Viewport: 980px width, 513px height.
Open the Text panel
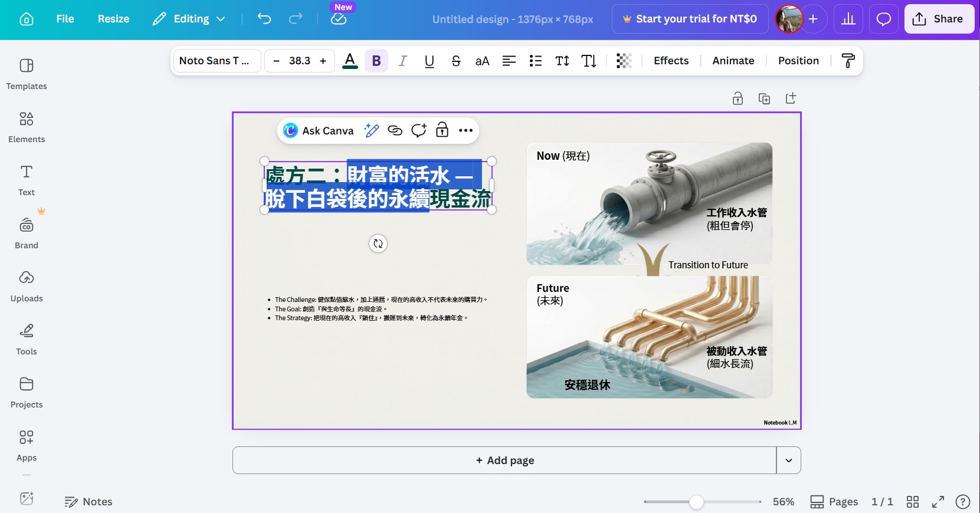pyautogui.click(x=27, y=180)
